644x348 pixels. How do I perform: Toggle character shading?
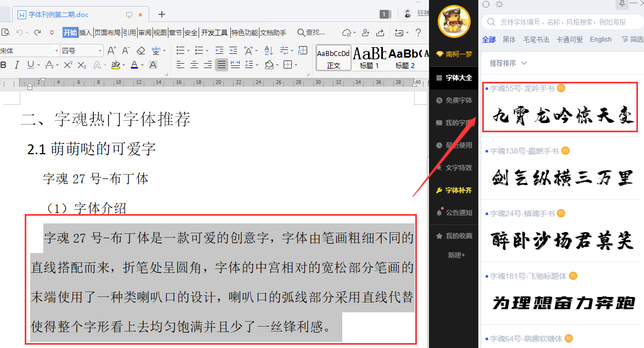click(153, 65)
